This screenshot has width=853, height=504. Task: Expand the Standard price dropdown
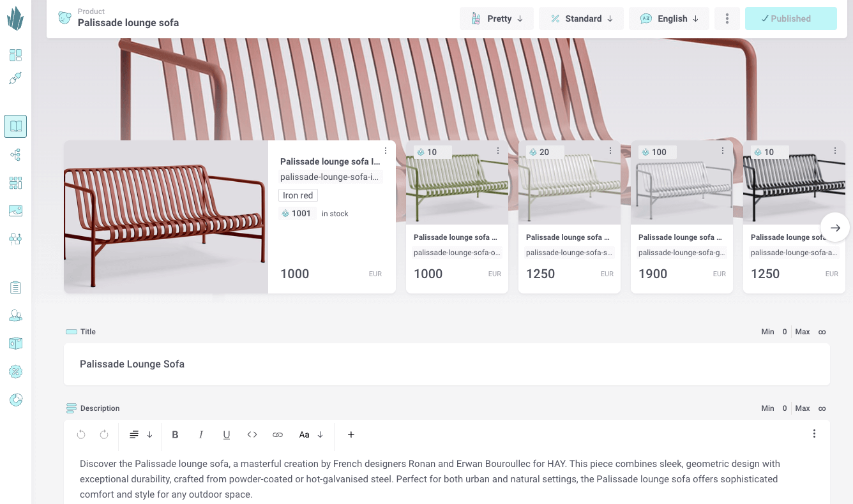coord(581,19)
